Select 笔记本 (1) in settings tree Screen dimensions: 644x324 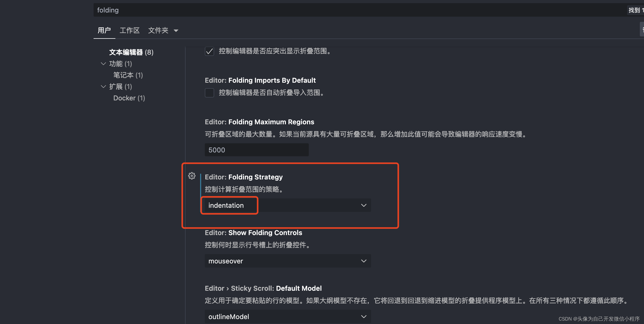click(128, 75)
